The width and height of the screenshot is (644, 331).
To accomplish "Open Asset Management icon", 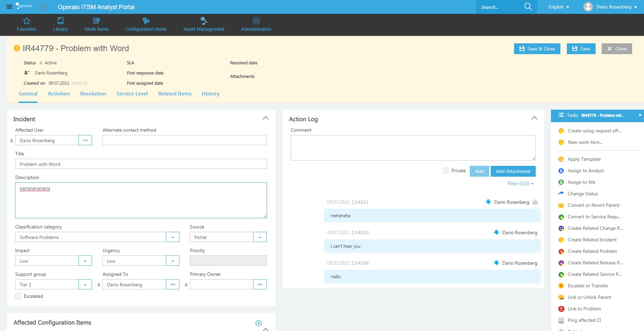I will [204, 21].
